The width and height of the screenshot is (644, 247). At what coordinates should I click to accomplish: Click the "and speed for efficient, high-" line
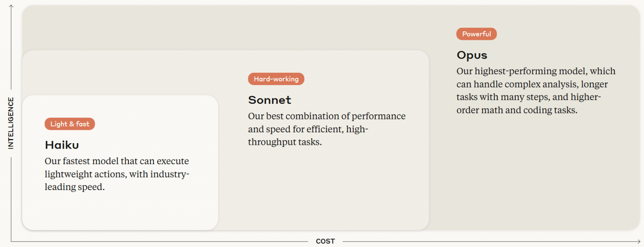tap(308, 129)
